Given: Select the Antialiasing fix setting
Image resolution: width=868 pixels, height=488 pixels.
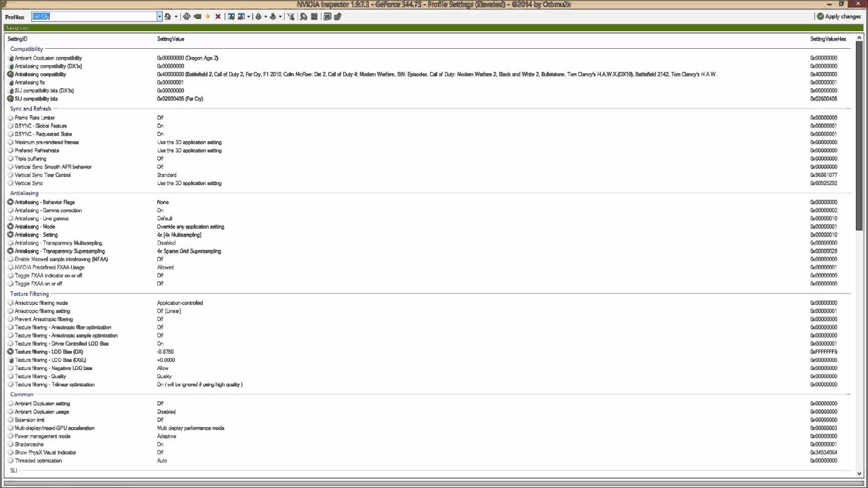Looking at the screenshot, I should [x=30, y=83].
